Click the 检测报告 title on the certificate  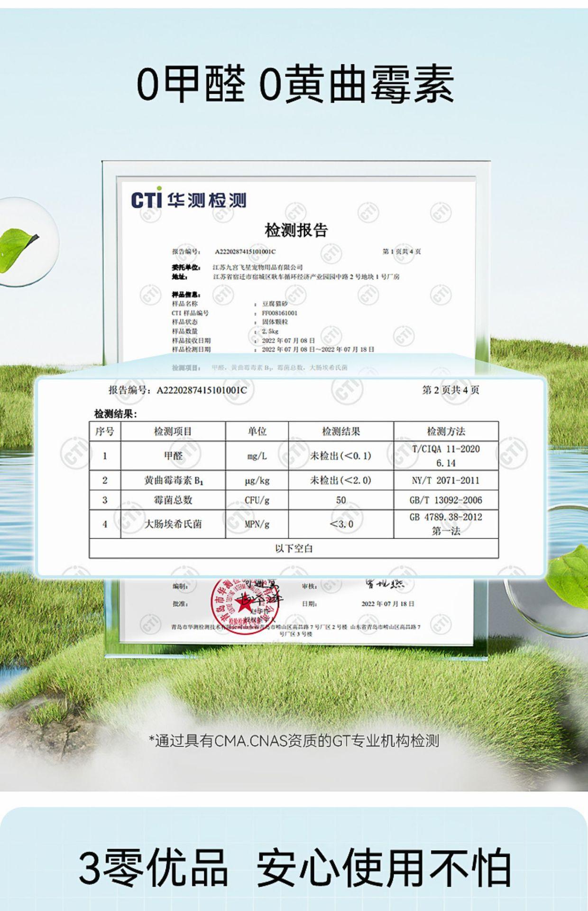[x=296, y=230]
